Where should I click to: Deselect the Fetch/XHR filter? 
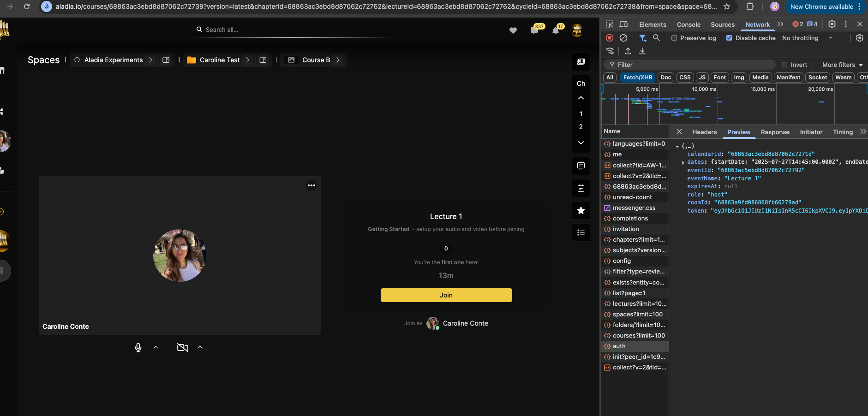pyautogui.click(x=638, y=77)
